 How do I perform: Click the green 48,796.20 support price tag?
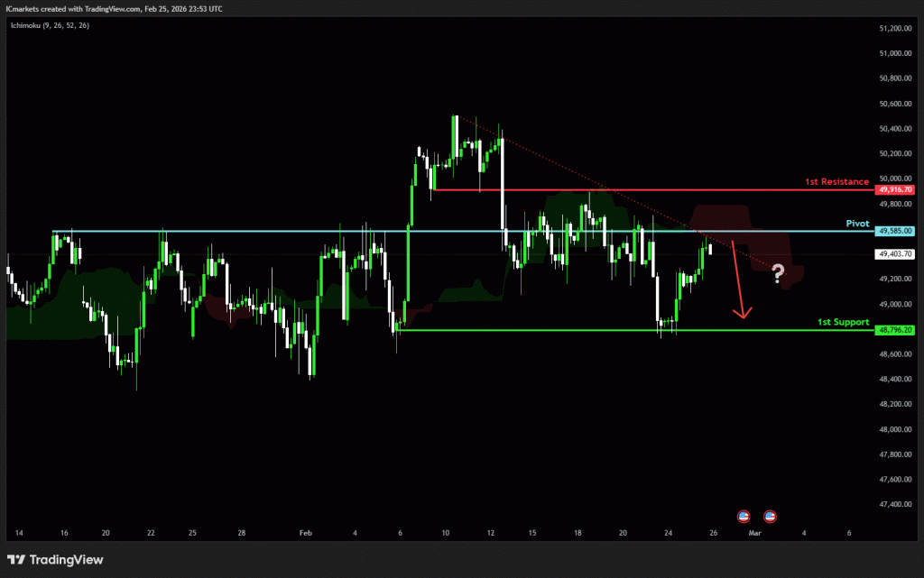(x=895, y=330)
